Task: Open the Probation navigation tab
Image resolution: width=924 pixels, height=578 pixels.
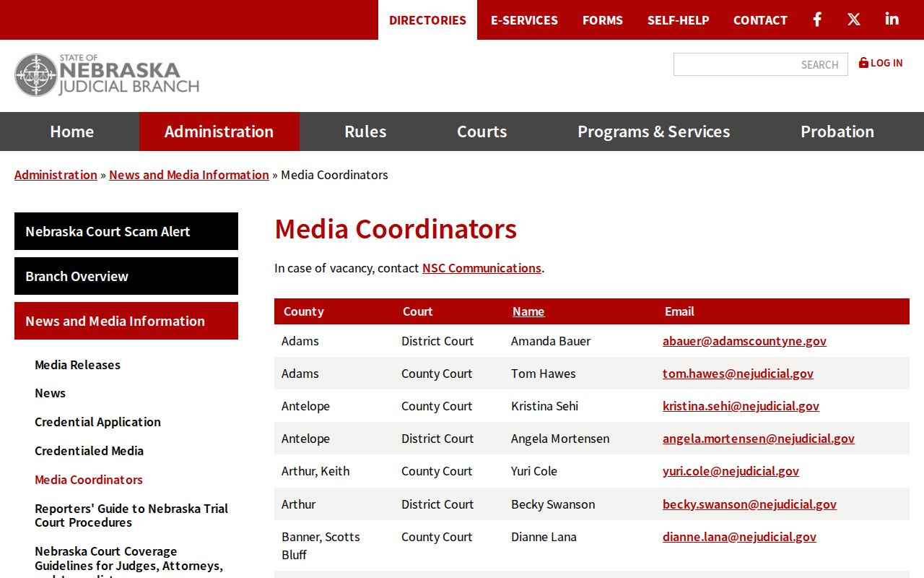Action: click(x=837, y=131)
